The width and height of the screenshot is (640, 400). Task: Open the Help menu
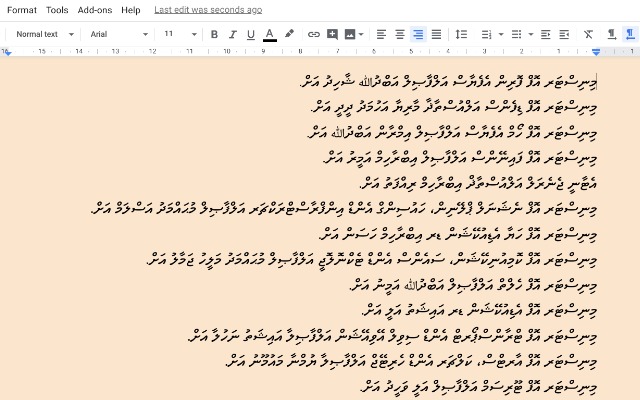[131, 10]
